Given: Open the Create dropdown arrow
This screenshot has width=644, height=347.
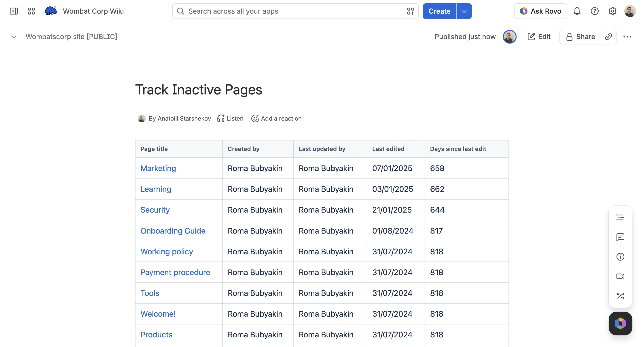Looking at the screenshot, I should pos(464,11).
